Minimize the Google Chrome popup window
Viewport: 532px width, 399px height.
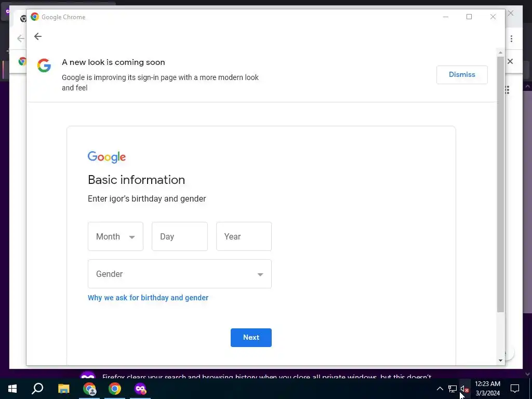[x=445, y=17]
